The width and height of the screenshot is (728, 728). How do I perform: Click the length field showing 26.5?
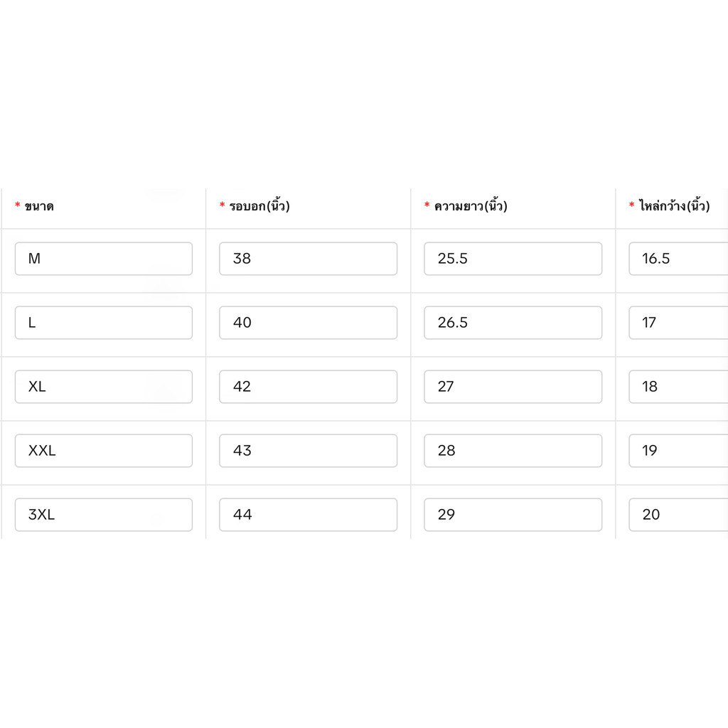point(513,323)
